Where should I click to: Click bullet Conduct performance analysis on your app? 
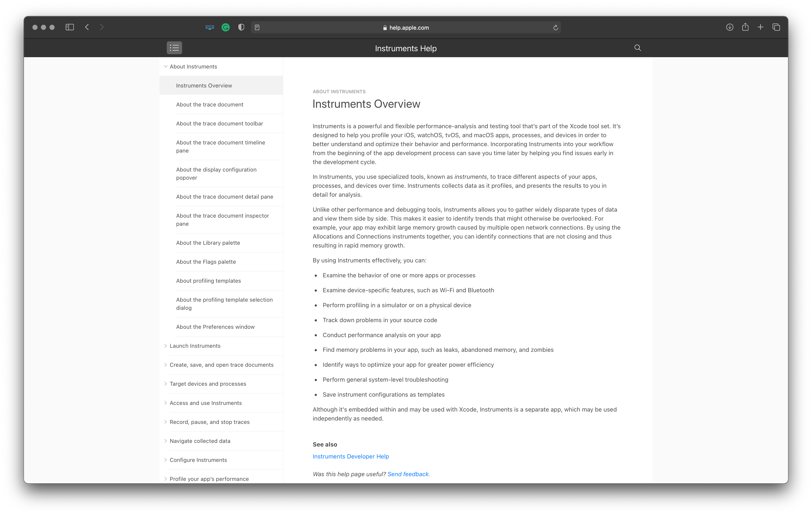tap(382, 335)
